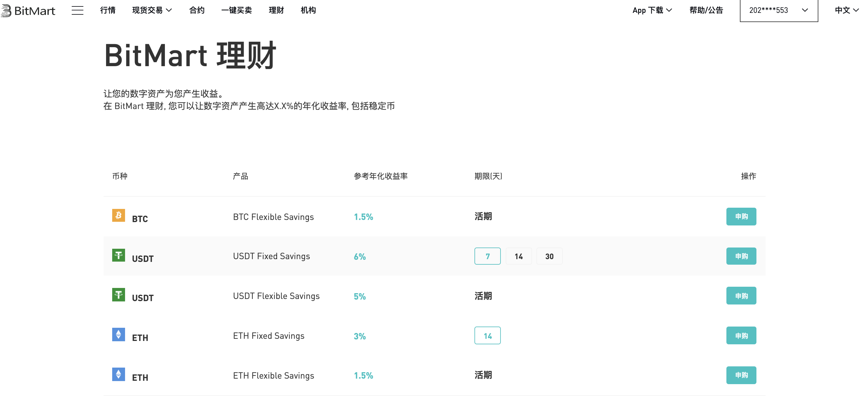
Task: Click USDT icon in Fixed Savings row
Action: pyautogui.click(x=119, y=255)
